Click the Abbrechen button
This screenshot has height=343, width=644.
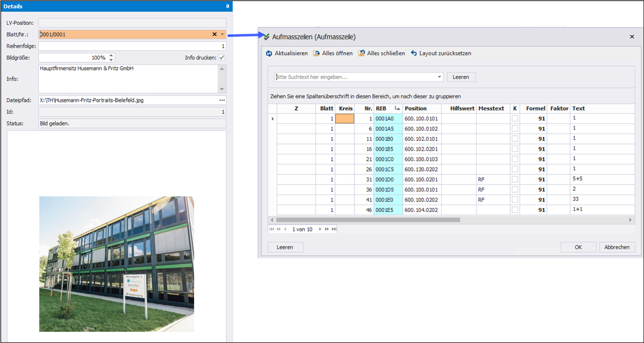pyautogui.click(x=617, y=248)
